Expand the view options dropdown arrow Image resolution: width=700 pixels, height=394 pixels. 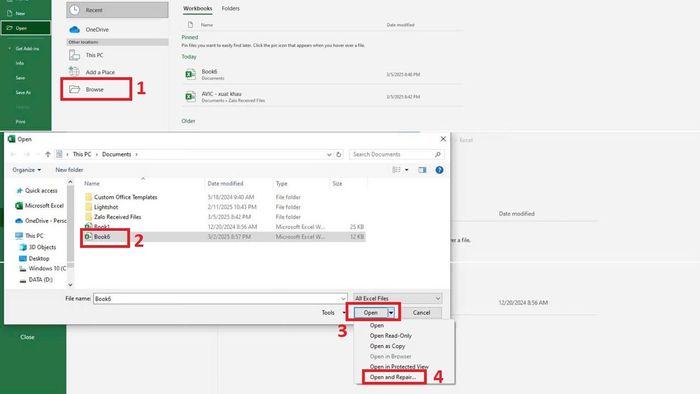pyautogui.click(x=407, y=170)
